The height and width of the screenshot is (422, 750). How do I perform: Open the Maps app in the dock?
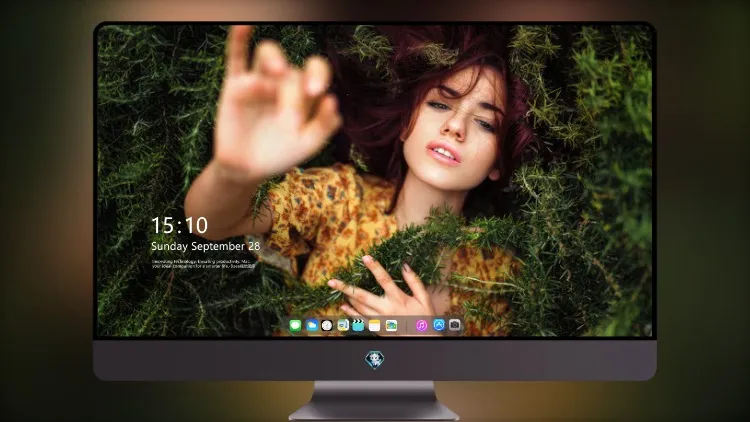(x=342, y=326)
